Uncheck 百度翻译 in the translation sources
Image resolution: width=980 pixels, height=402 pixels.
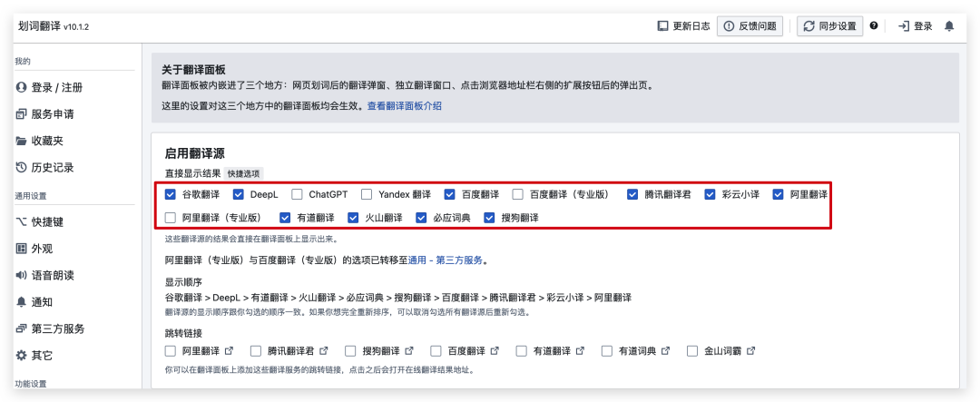450,194
